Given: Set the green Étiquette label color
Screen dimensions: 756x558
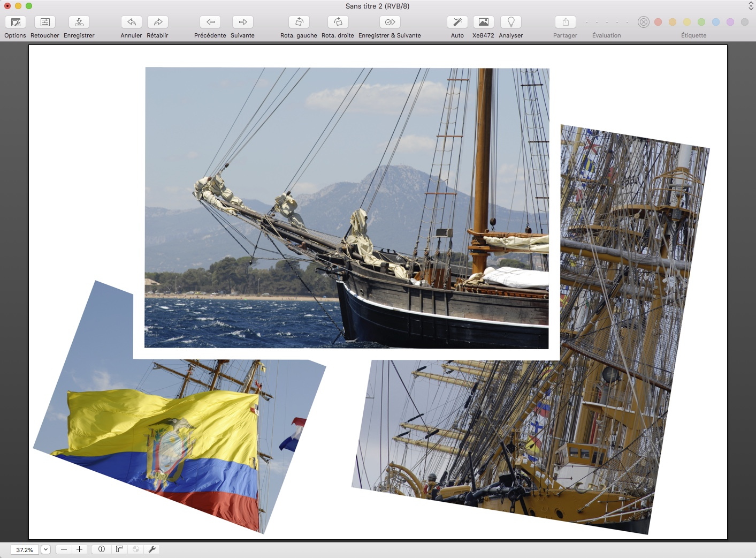Looking at the screenshot, I should click(701, 22).
